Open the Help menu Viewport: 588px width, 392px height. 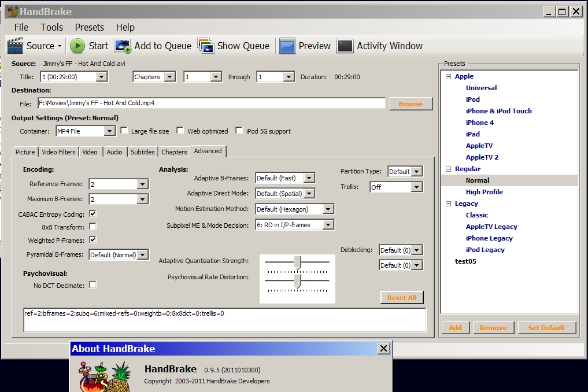(125, 27)
